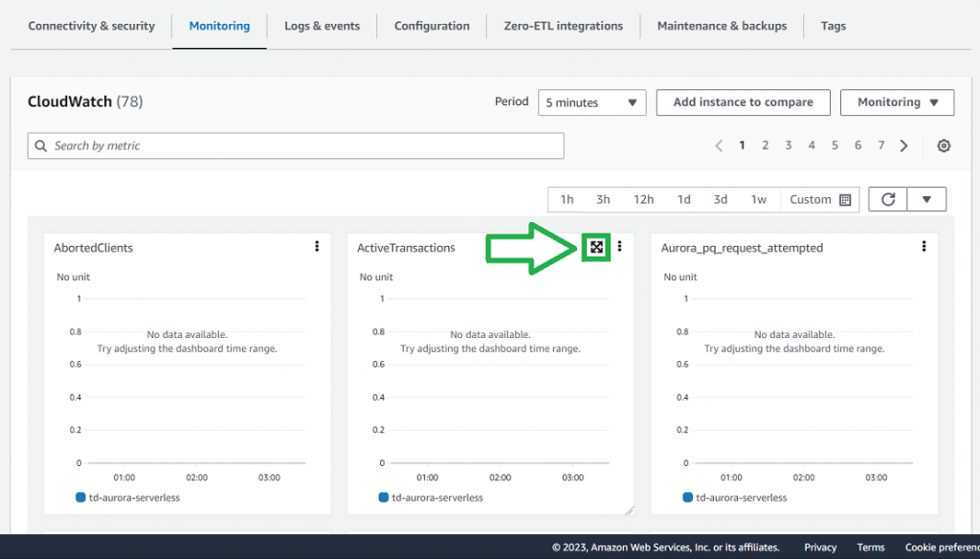Switch to the Logs & events tab
980x559 pixels.
coord(322,26)
